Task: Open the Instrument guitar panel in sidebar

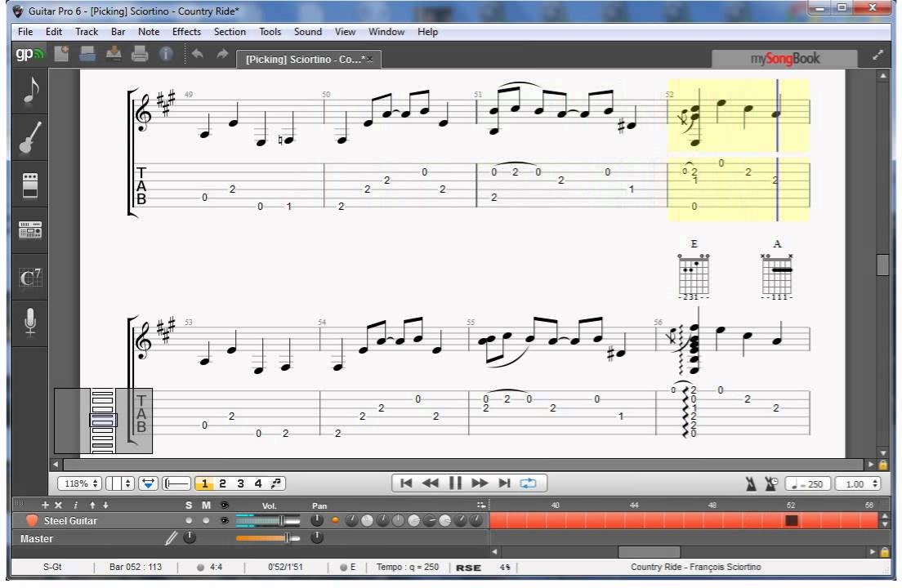Action: click(30, 138)
